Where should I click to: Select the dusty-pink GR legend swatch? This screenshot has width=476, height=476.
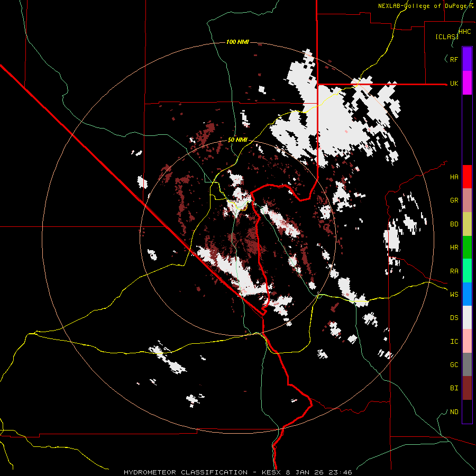[467, 200]
